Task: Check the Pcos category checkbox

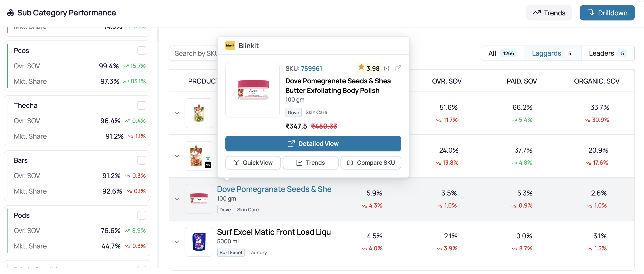Action: [x=142, y=51]
